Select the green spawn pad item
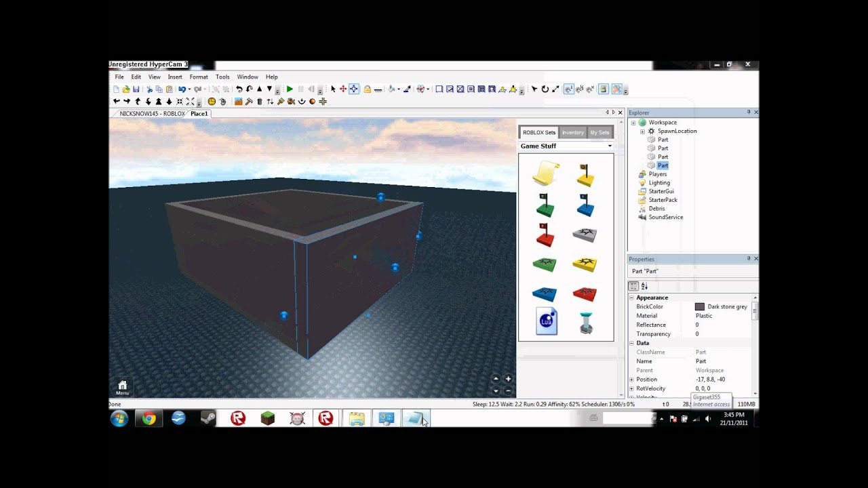Screen dimensions: 868x488 pyautogui.click(x=545, y=264)
